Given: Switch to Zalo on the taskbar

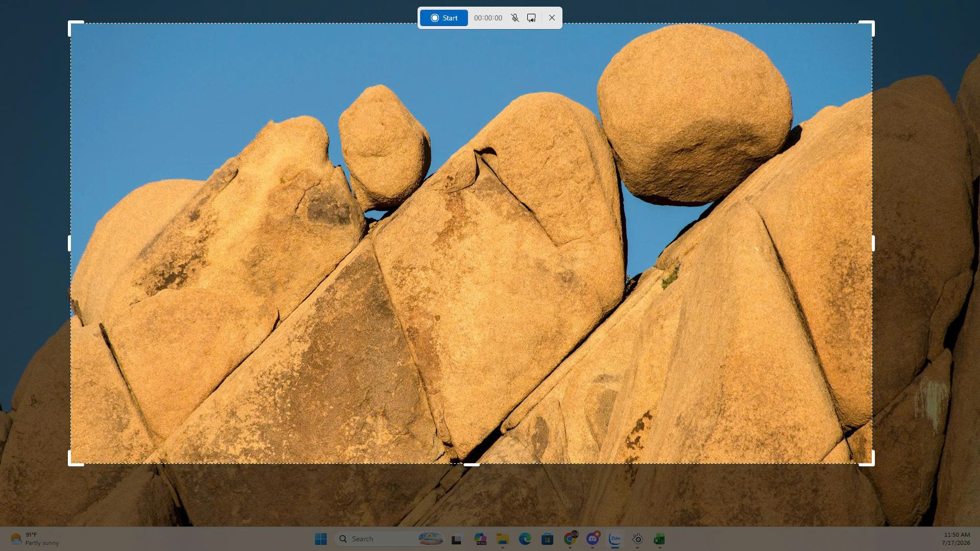Looking at the screenshot, I should point(615,539).
